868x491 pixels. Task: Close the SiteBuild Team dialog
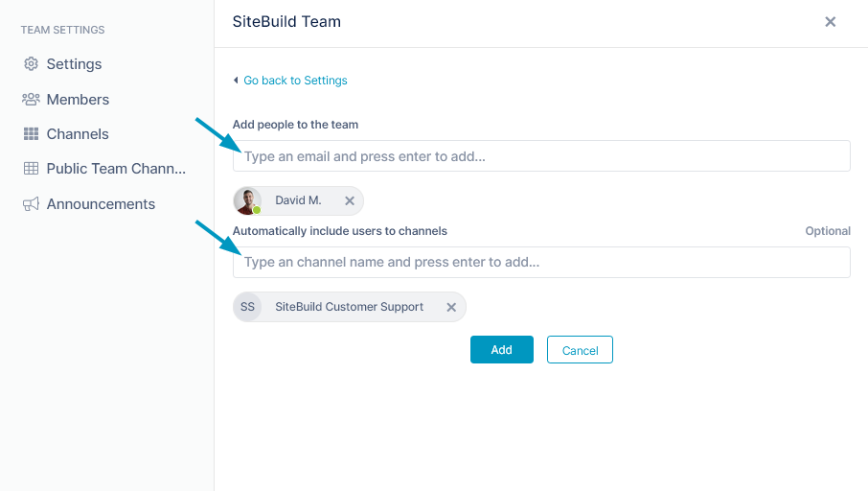tap(830, 22)
